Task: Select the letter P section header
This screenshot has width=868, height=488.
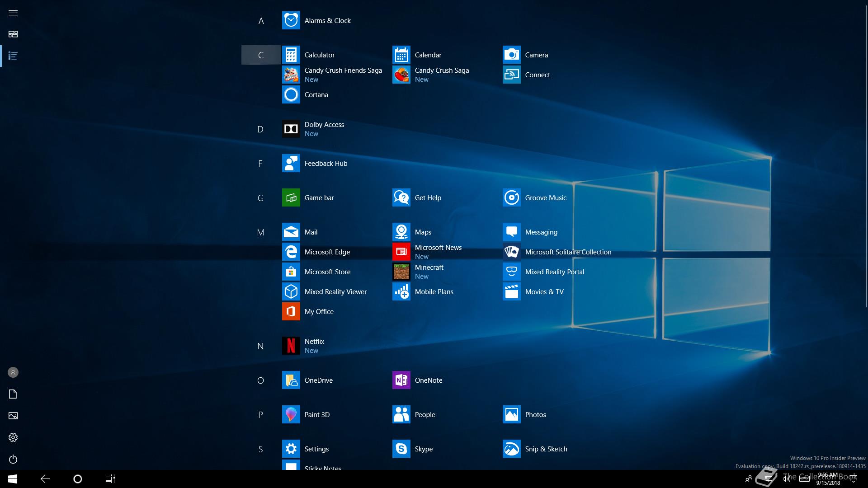Action: click(x=261, y=415)
